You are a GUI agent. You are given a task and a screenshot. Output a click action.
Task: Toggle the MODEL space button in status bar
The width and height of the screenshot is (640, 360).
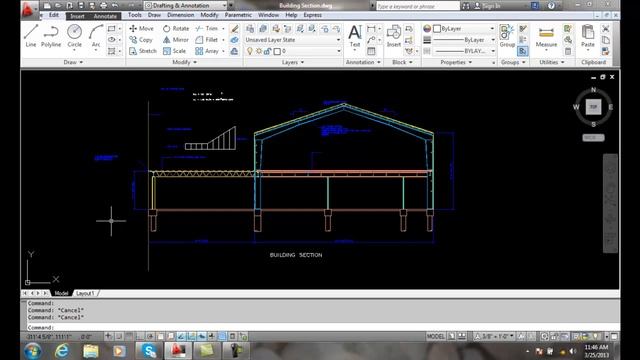[436, 336]
